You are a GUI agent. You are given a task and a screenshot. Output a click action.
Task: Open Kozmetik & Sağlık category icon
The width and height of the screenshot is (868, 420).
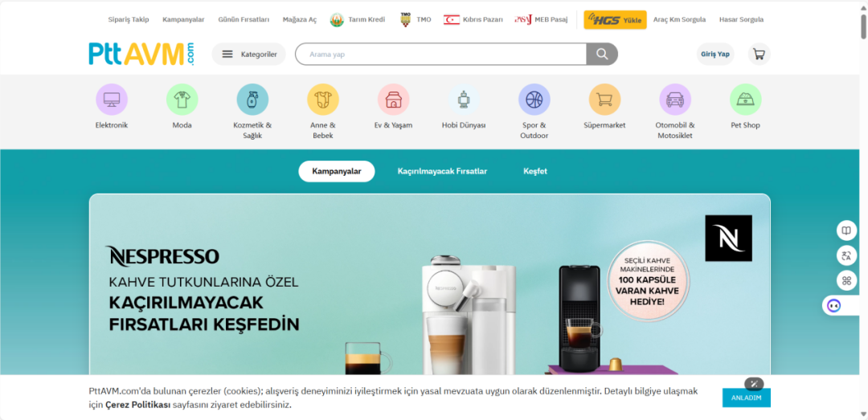(252, 100)
